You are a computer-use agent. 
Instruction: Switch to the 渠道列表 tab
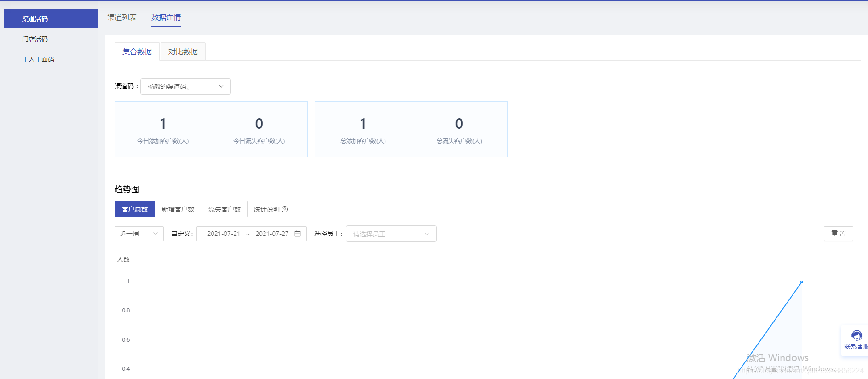(x=122, y=17)
